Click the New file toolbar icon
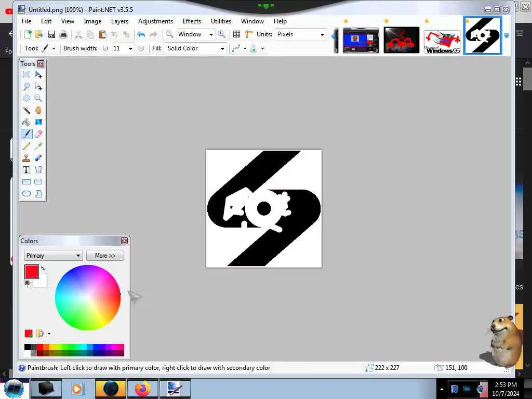This screenshot has height=399, width=532. coord(28,34)
